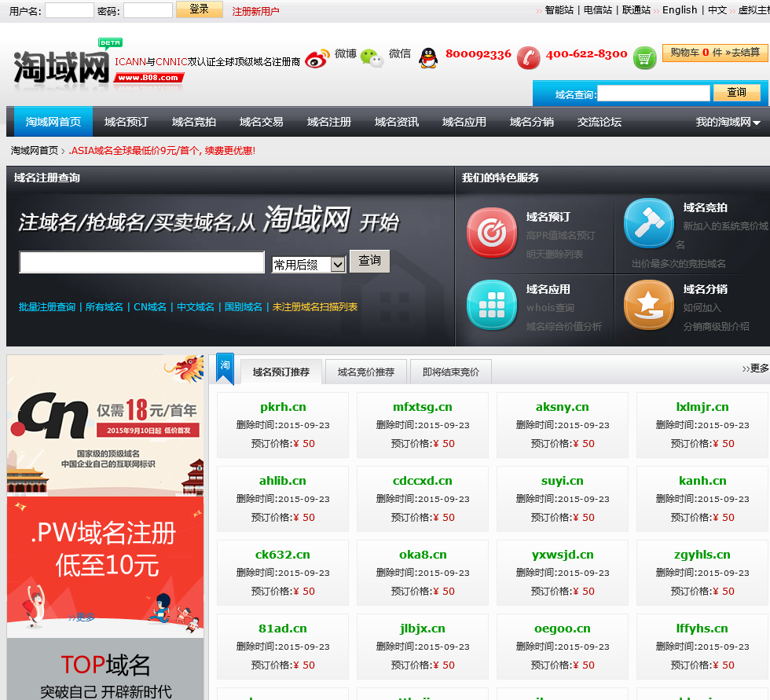The height and width of the screenshot is (700, 770).
Task: Click the blue 淘 ribbon badge
Action: tap(225, 368)
